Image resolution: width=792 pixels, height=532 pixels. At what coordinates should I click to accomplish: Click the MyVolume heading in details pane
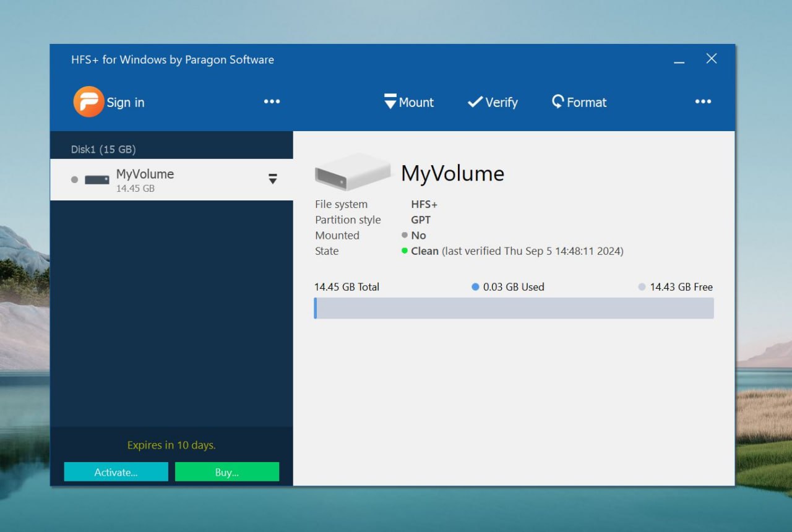coord(452,173)
